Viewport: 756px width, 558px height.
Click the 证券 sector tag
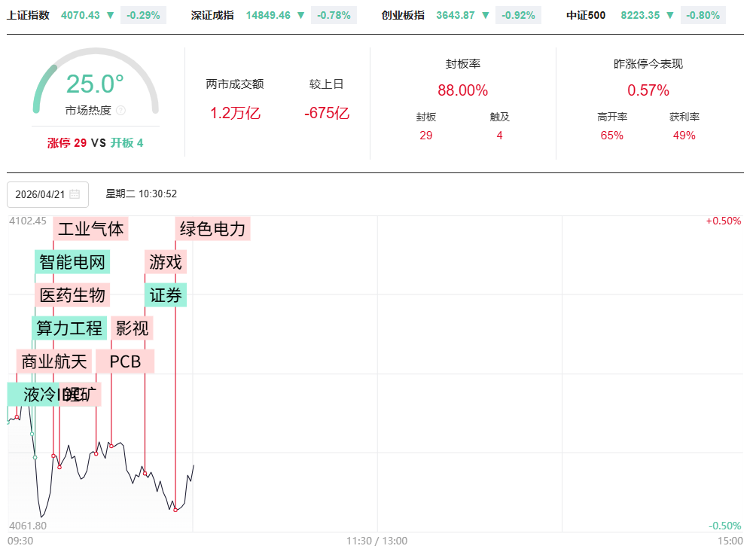pos(166,295)
